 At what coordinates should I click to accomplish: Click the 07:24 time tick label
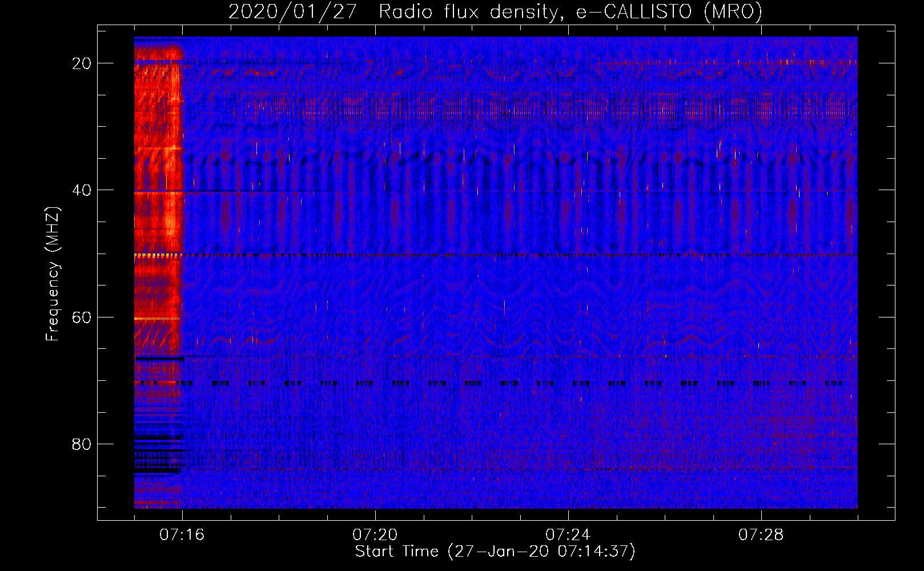tap(568, 535)
